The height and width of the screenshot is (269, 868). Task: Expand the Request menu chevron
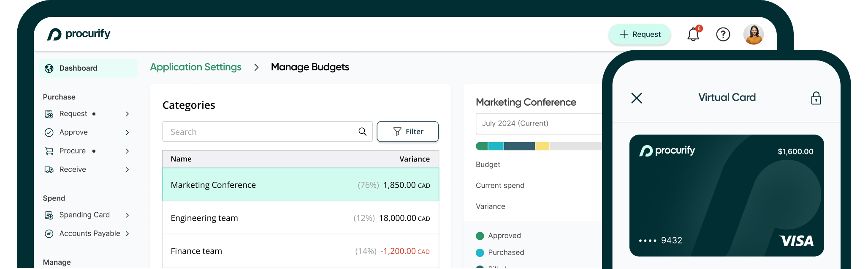click(x=127, y=114)
